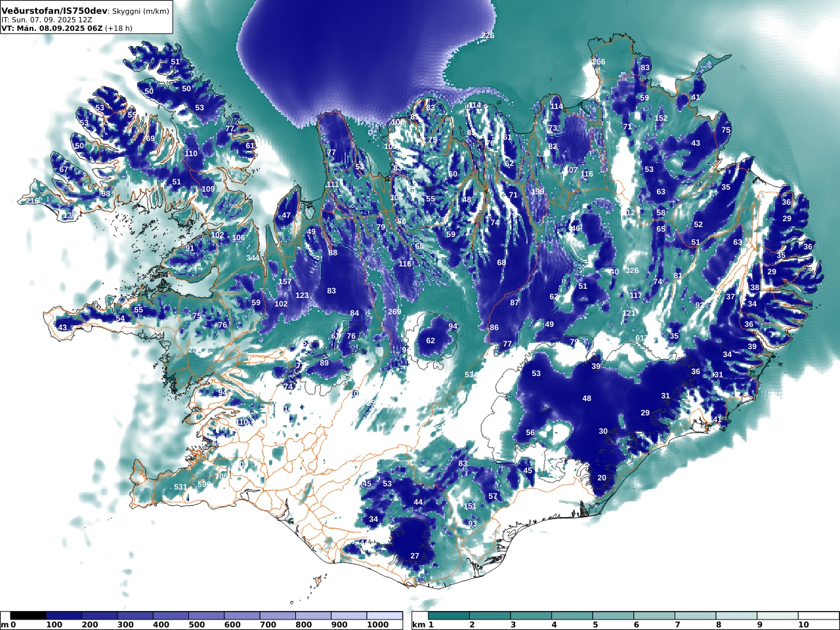Pick the legend swatch between 100 and 200 m

click(64, 616)
